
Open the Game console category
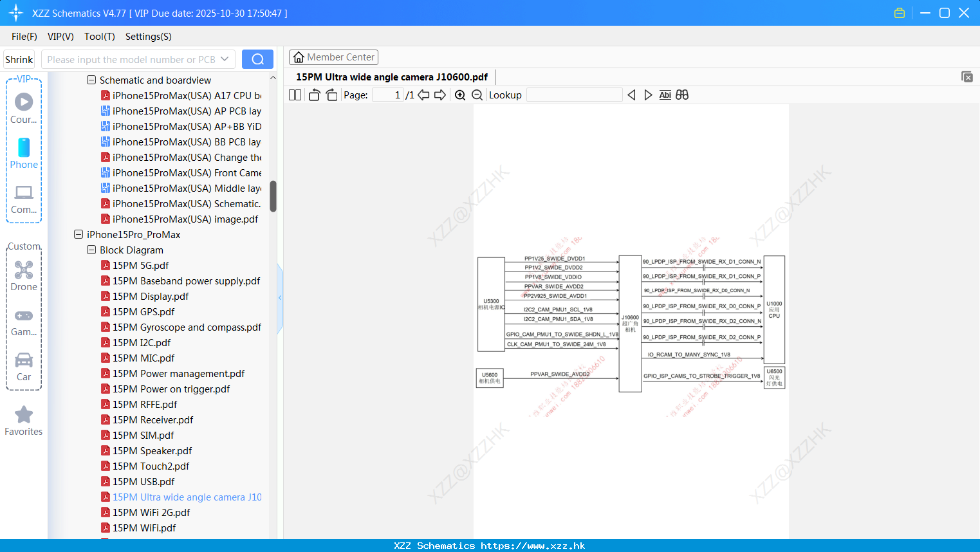pos(24,322)
